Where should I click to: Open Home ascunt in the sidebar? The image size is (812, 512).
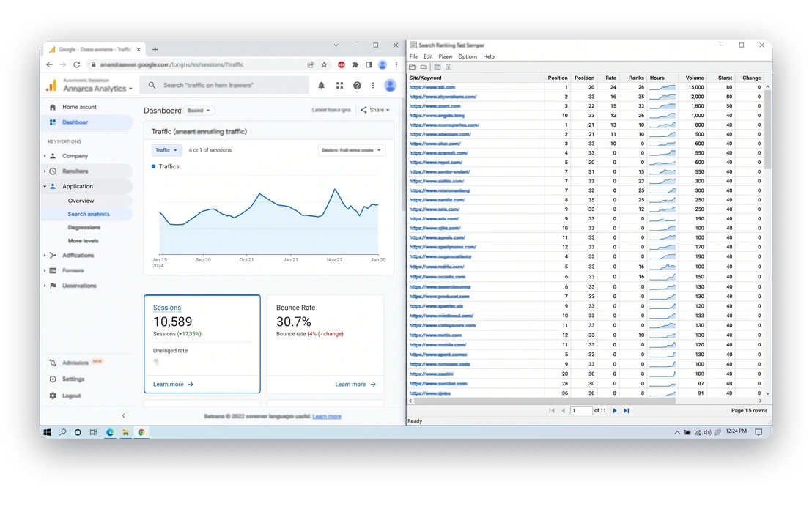[x=79, y=107]
